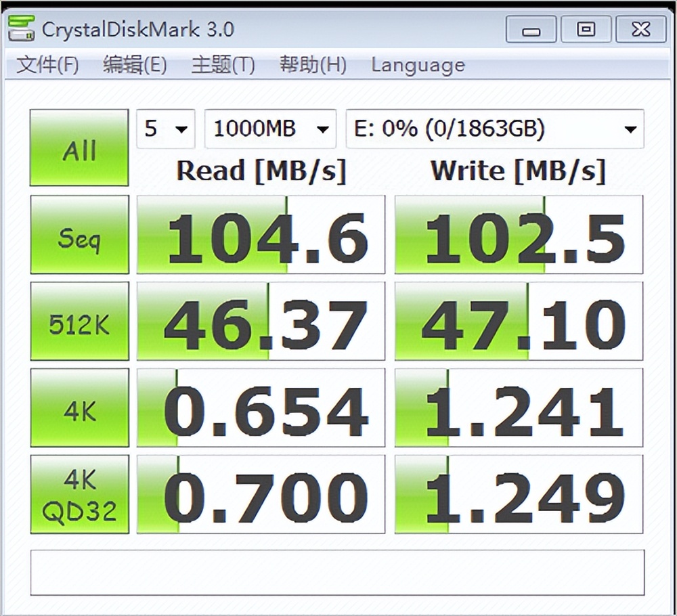Image resolution: width=677 pixels, height=616 pixels.
Task: Expand the 1000MB test size dropdown
Action: click(269, 129)
